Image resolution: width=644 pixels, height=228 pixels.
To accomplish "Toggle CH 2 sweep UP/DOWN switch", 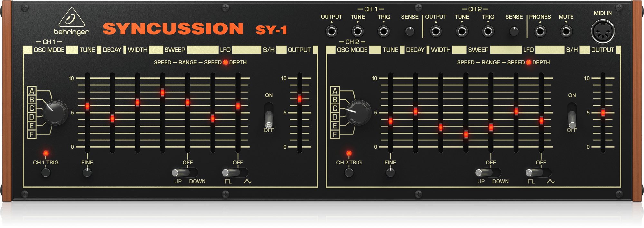I will pos(488,173).
